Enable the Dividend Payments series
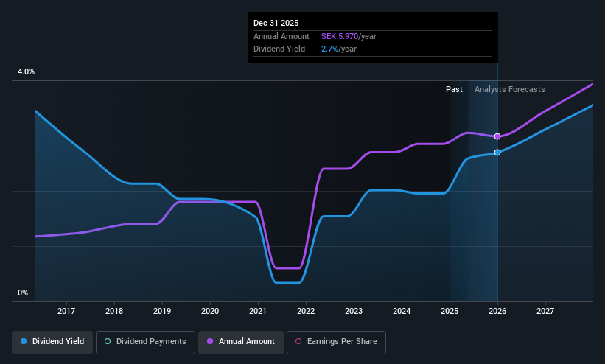This screenshot has height=364, width=605. tap(145, 342)
